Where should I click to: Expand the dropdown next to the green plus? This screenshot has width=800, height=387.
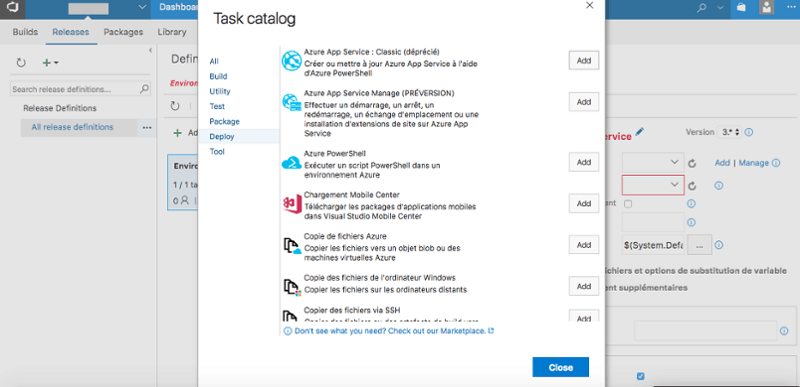click(56, 63)
